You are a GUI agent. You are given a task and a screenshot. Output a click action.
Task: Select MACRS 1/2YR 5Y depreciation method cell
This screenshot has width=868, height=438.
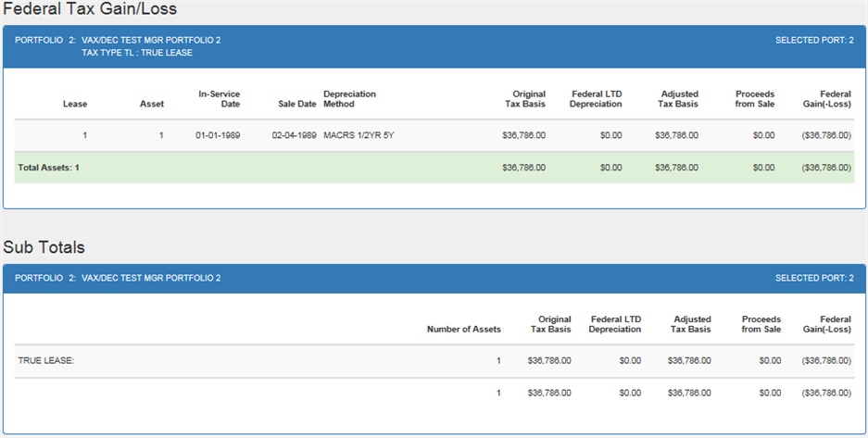359,135
